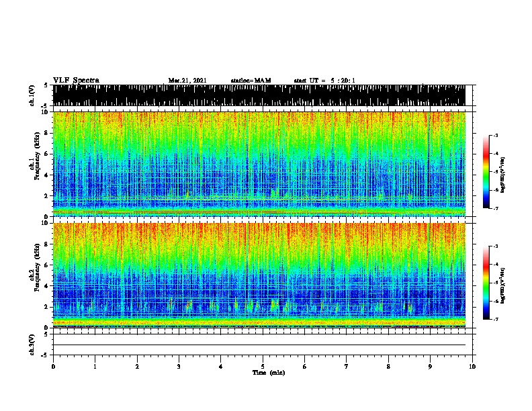This screenshot has height=411, width=532.
Task: Click the time axis tick label "9"
Action: (430, 367)
